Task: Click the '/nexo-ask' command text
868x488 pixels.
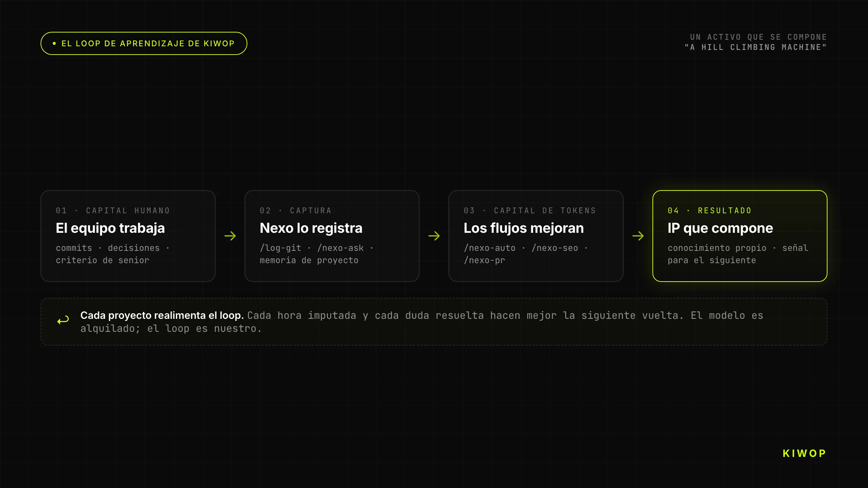Action: [340, 248]
